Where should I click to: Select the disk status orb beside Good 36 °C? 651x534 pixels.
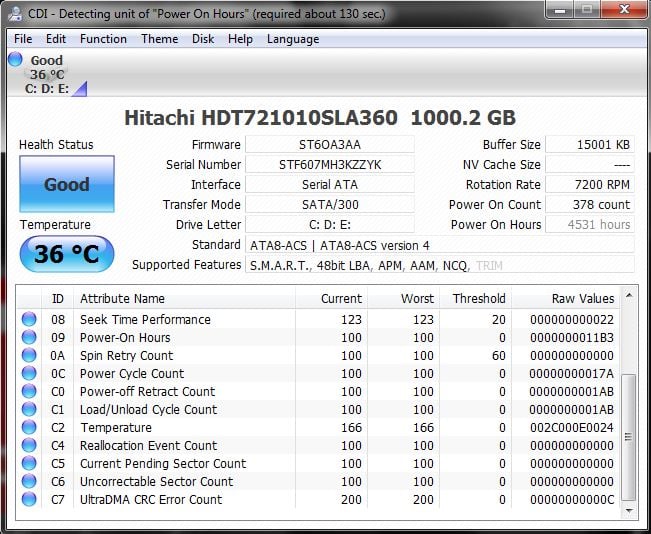click(15, 59)
